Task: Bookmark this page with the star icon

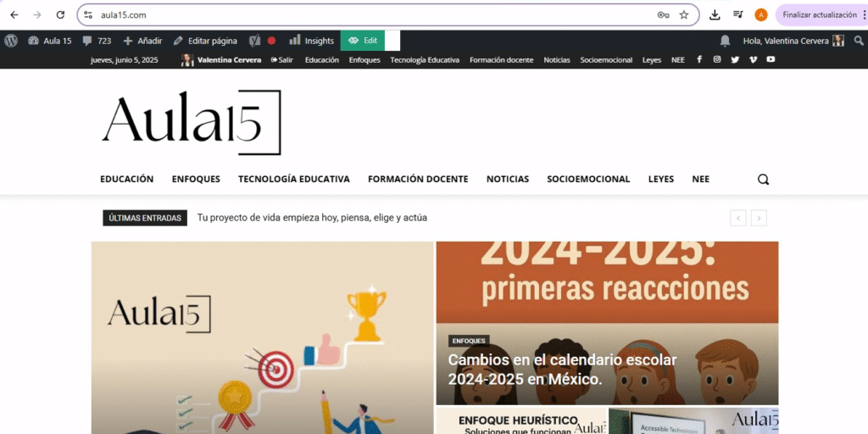Action: coord(684,14)
